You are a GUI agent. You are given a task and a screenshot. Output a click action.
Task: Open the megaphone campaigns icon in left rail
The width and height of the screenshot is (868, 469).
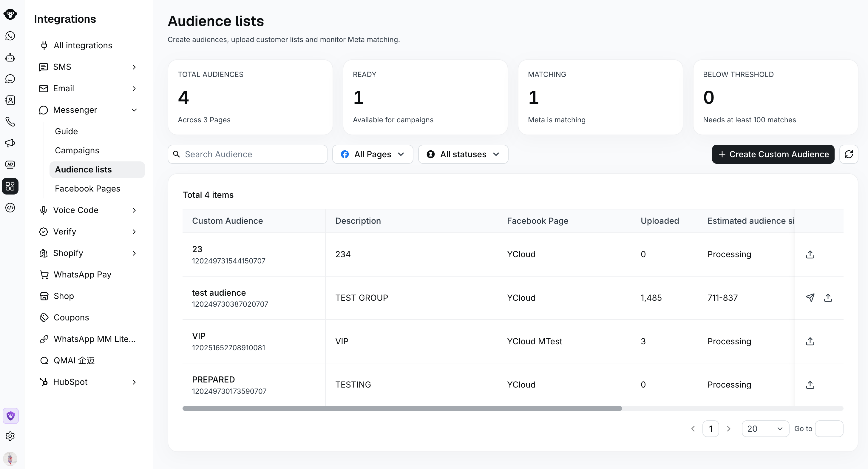[x=10, y=143]
